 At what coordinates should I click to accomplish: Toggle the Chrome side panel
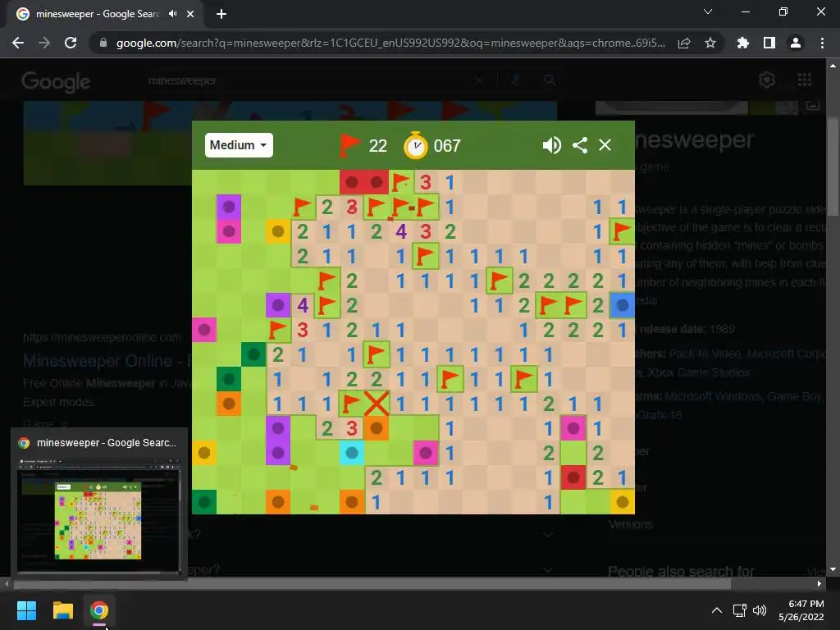[x=769, y=43]
